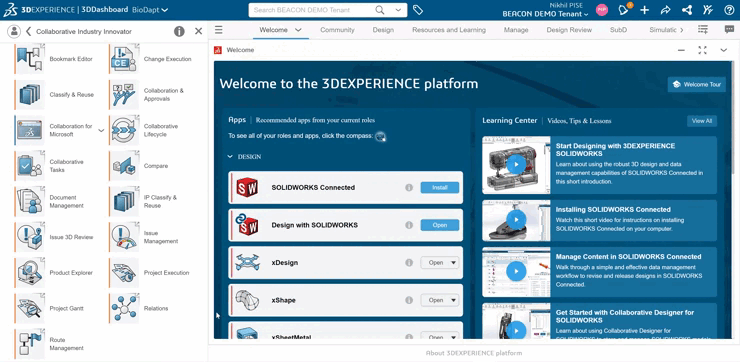Maximize the Welcome widget
The height and width of the screenshot is (362, 740).
(x=702, y=50)
